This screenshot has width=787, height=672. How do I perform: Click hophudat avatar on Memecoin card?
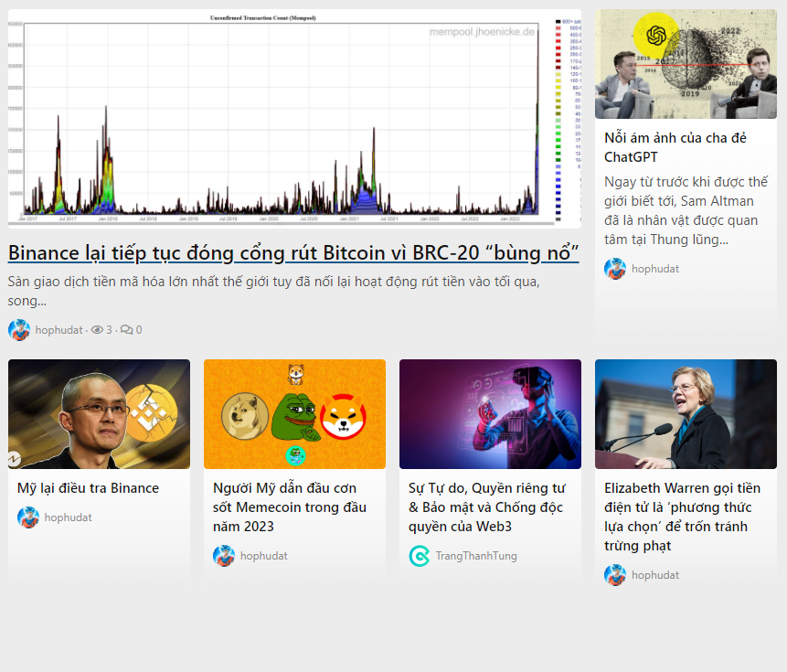coord(224,556)
